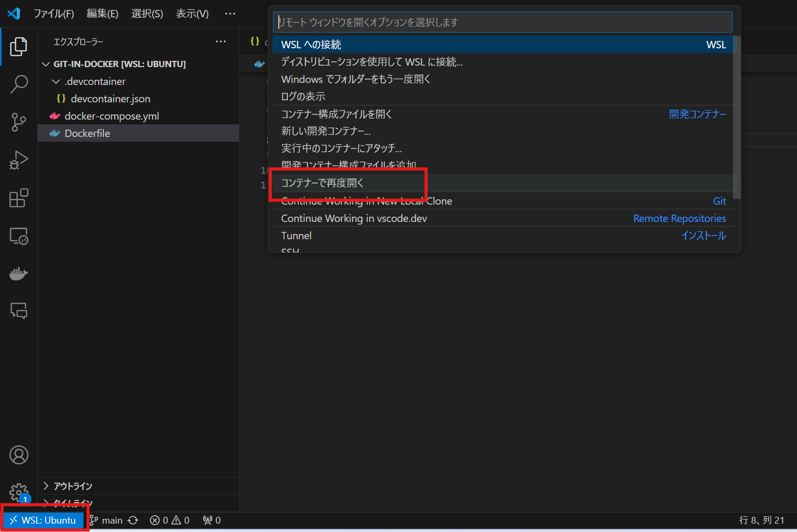Open devcontainer.json in the explorer
This screenshot has height=532, width=797.
point(139,99)
